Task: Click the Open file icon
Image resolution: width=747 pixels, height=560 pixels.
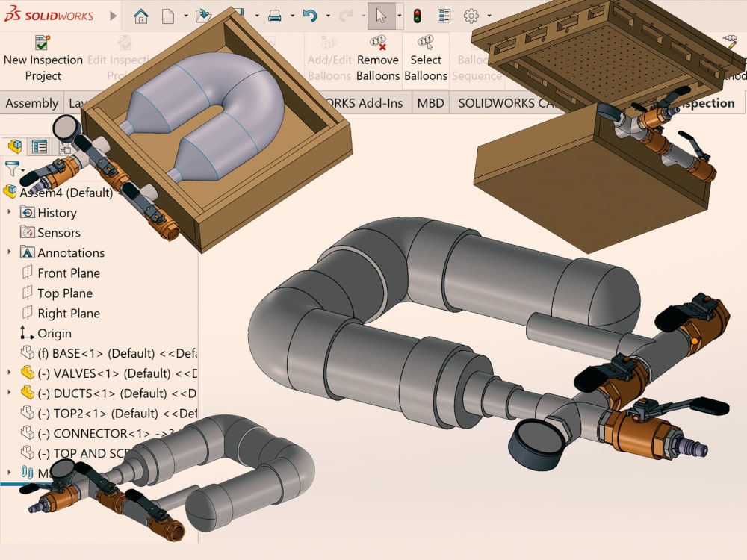Action: (x=203, y=16)
